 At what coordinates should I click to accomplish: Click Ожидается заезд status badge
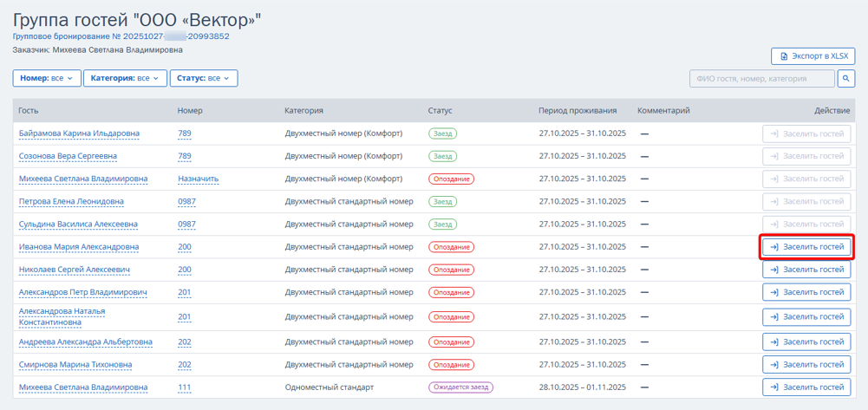point(460,387)
